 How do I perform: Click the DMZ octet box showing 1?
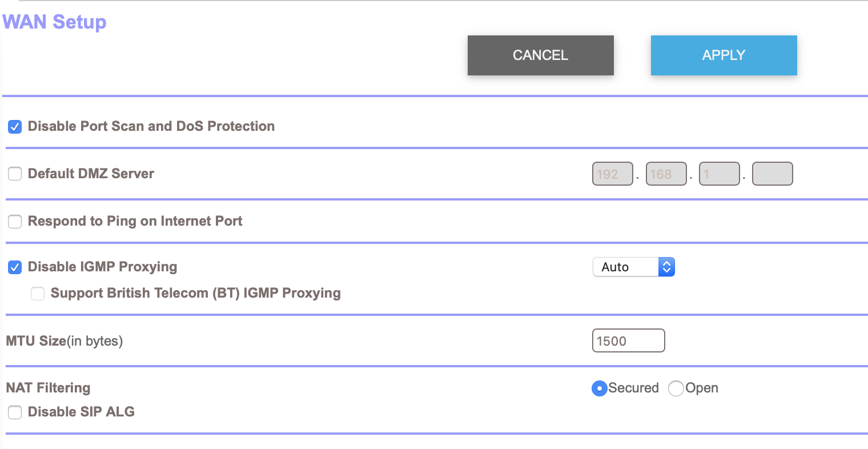coord(719,174)
